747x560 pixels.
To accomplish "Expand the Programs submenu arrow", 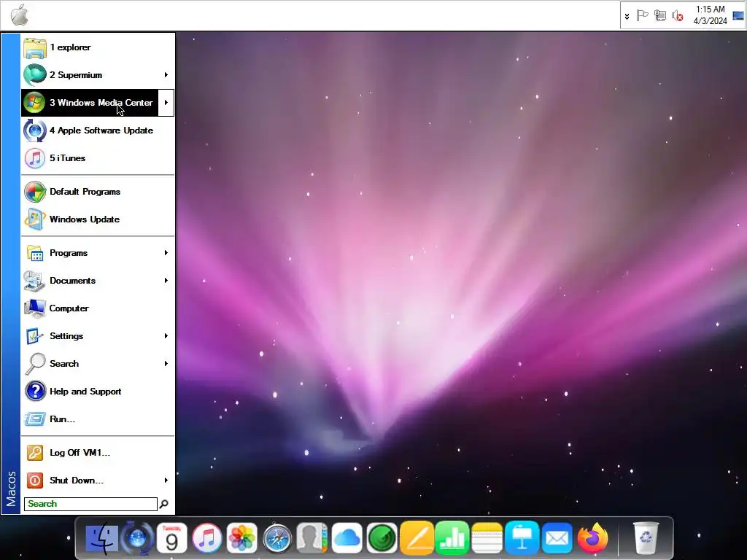I will point(166,253).
